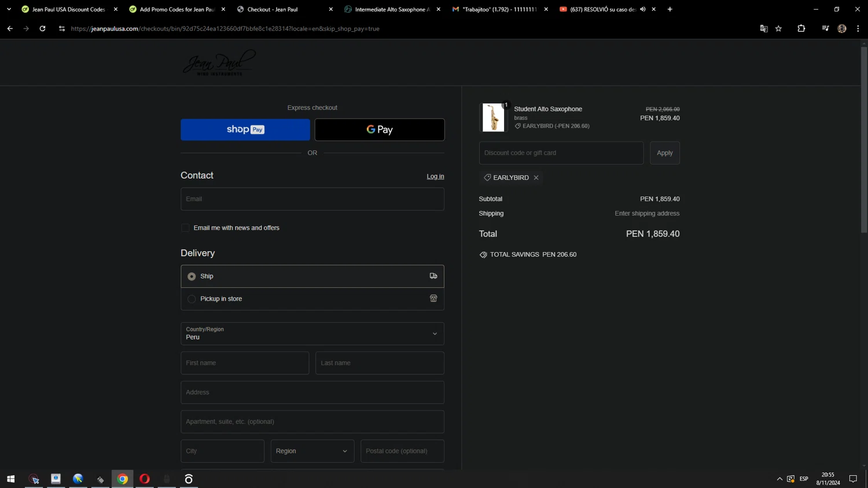Click the Student Alto Saxophone product thumbnail
Screen dimensions: 868x488
(494, 117)
